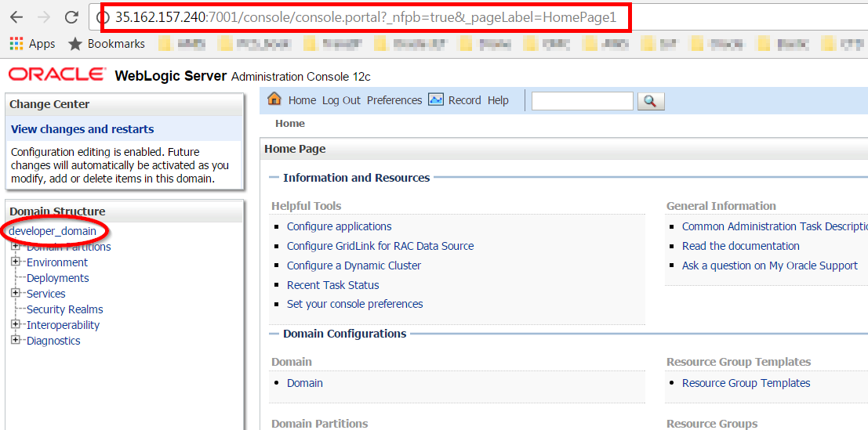Expand the Interoperability tree node
The width and height of the screenshot is (868, 430).
click(15, 325)
